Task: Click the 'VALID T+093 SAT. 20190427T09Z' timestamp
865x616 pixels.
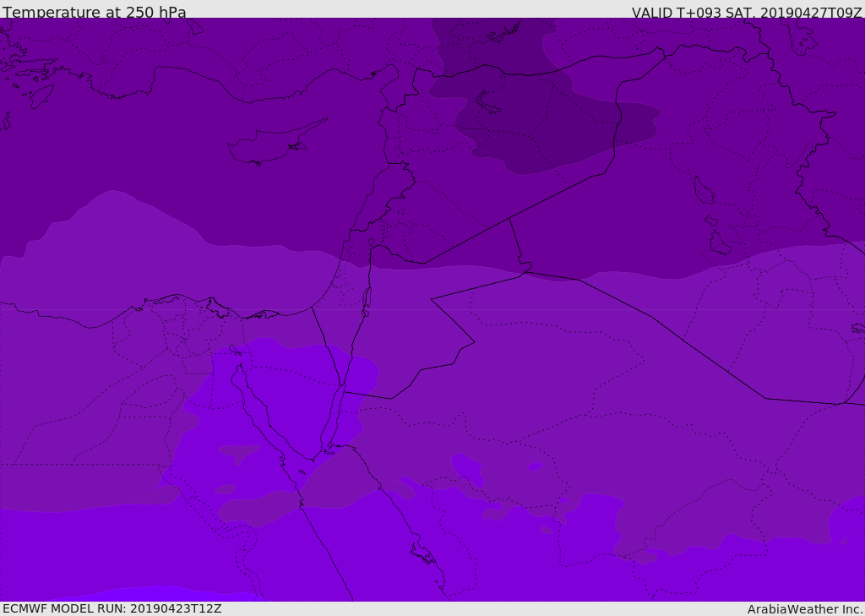Action: click(x=747, y=12)
